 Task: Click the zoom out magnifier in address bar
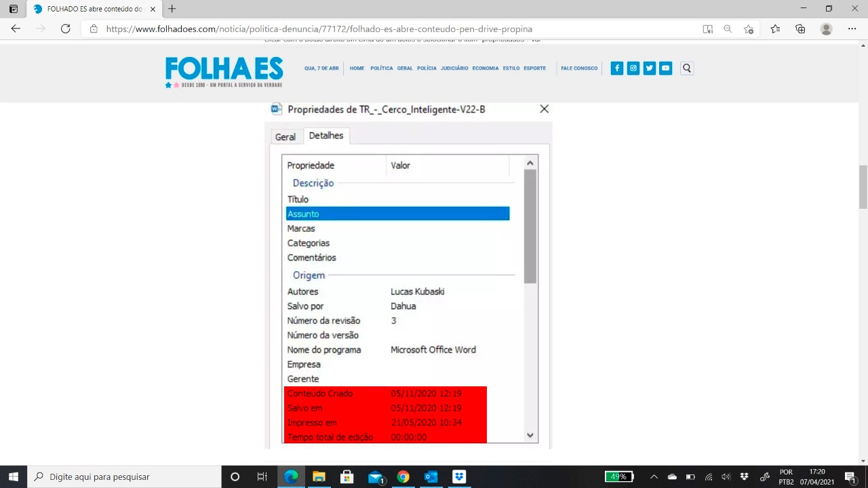(x=728, y=29)
